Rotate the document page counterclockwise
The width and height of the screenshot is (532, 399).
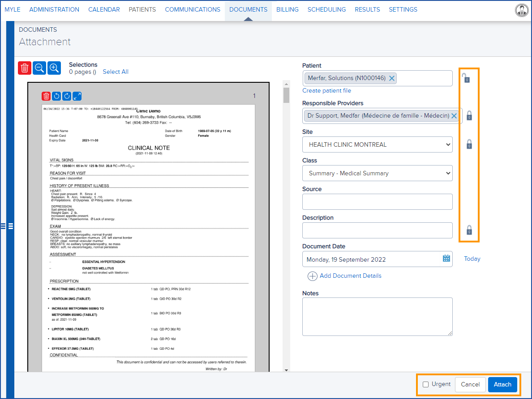click(56, 96)
